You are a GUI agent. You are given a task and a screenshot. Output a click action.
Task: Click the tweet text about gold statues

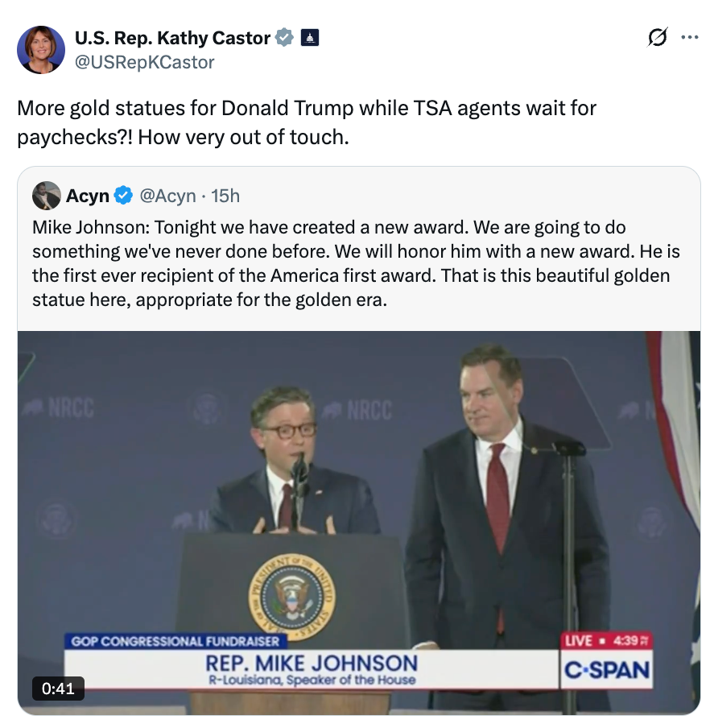click(306, 121)
